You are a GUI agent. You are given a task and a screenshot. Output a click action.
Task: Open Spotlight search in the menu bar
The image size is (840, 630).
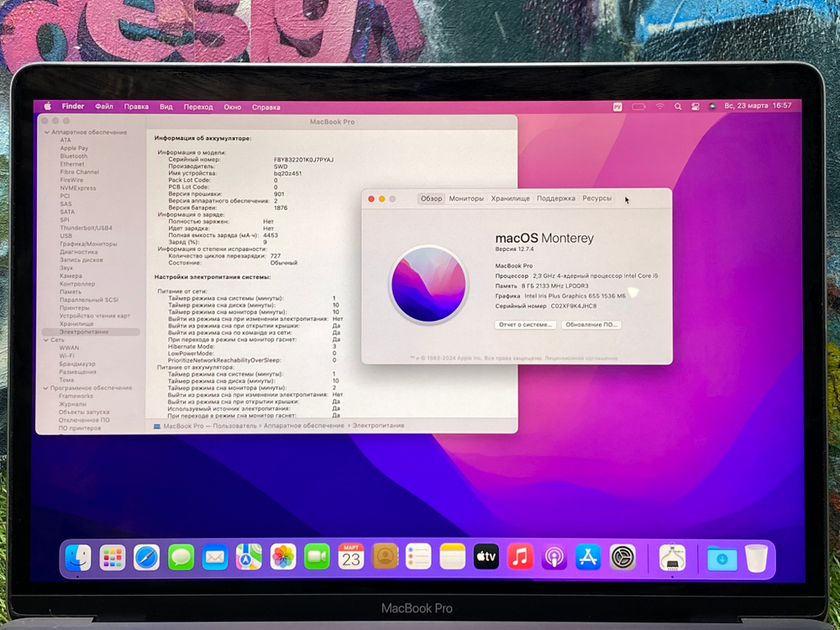tap(678, 107)
